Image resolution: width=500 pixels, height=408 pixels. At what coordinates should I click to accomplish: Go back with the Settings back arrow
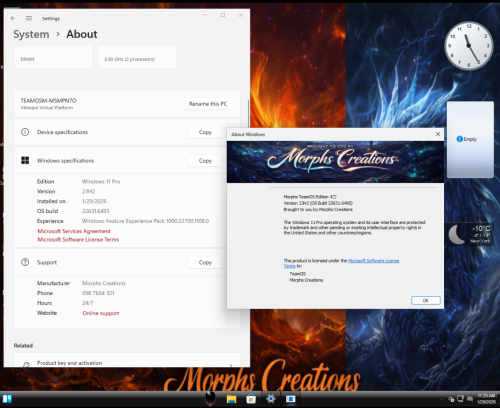tap(13, 18)
